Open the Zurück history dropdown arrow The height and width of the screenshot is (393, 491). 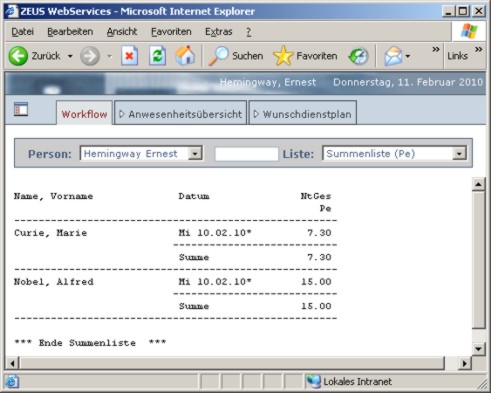pos(70,56)
